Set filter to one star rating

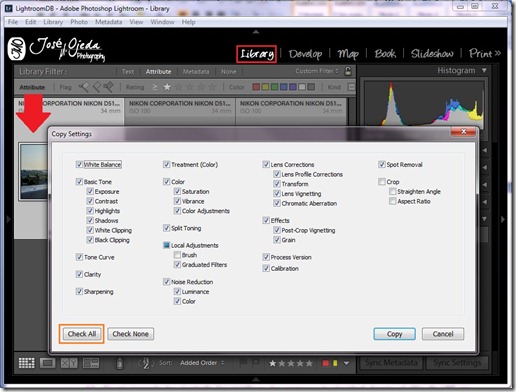click(x=167, y=87)
